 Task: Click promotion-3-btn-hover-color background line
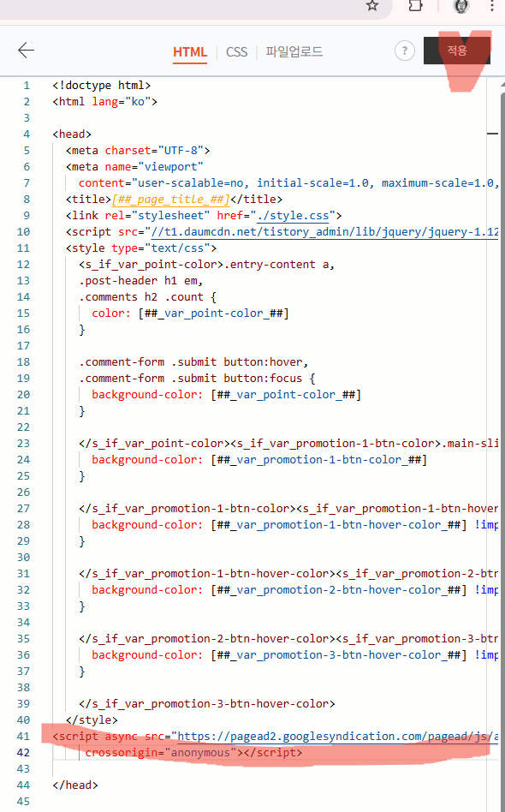[295, 655]
